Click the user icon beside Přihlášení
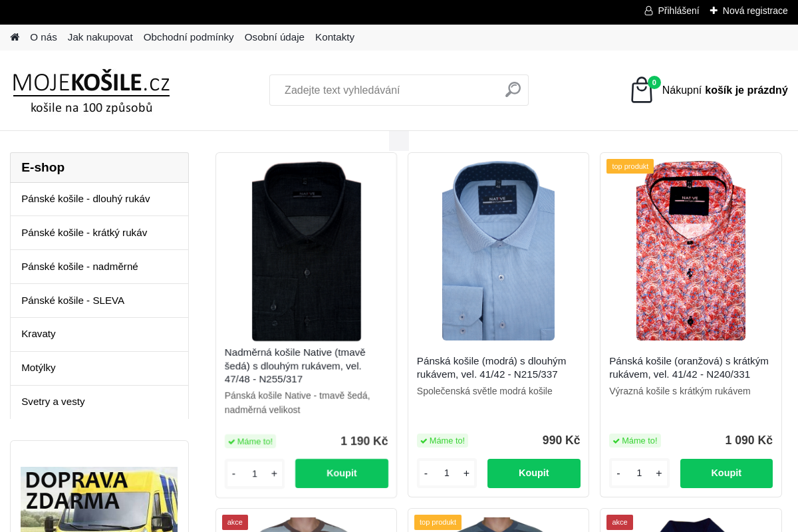 648,11
